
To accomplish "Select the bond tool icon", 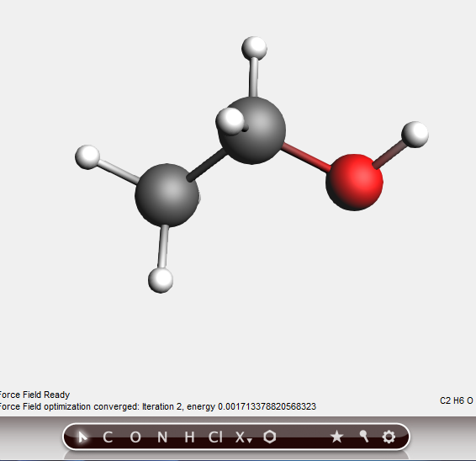I will tap(364, 437).
